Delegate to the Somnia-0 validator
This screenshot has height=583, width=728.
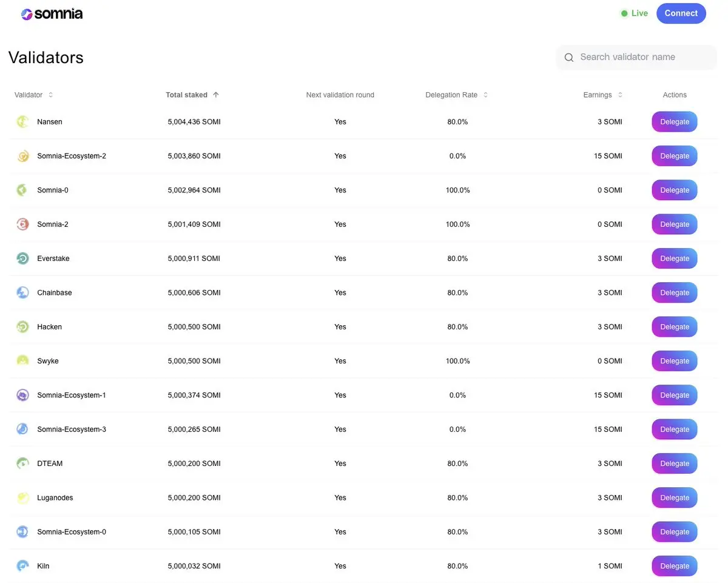pos(675,190)
